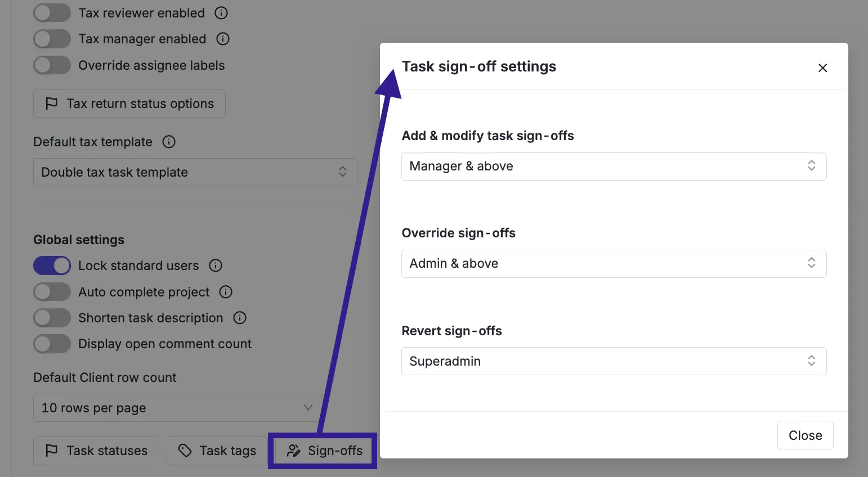Viewport: 868px width, 477px height.
Task: Click Task sign-off settings title
Action: tap(479, 66)
